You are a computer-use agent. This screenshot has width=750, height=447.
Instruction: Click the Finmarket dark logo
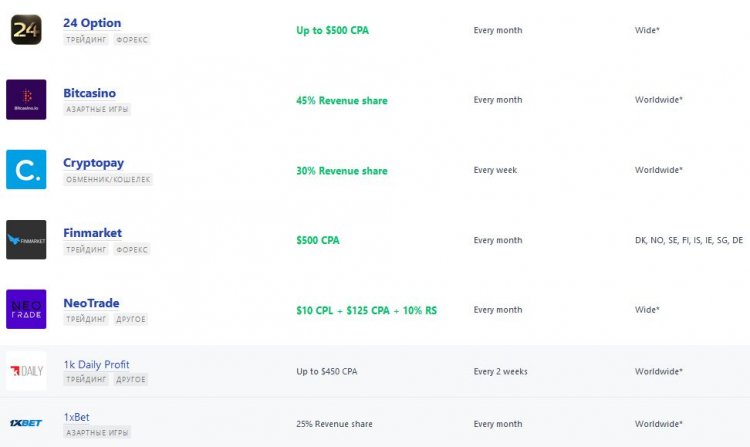point(26,240)
